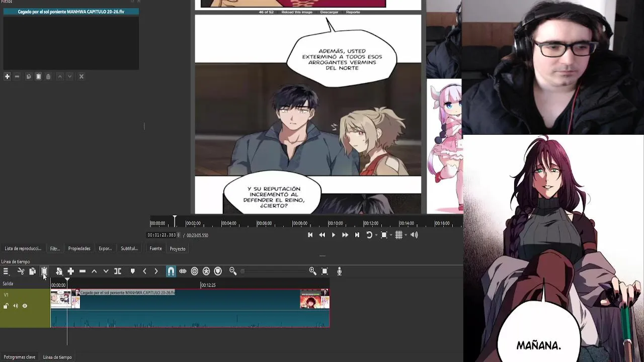The height and width of the screenshot is (362, 644).
Task: Deselect filter with X icon
Action: point(82,76)
